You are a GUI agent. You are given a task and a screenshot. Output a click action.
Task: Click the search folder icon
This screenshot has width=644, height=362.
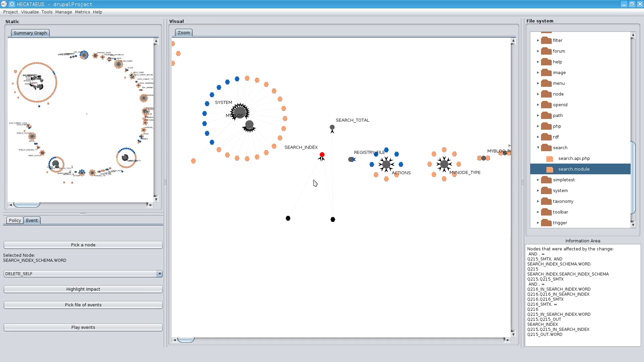[546, 147]
